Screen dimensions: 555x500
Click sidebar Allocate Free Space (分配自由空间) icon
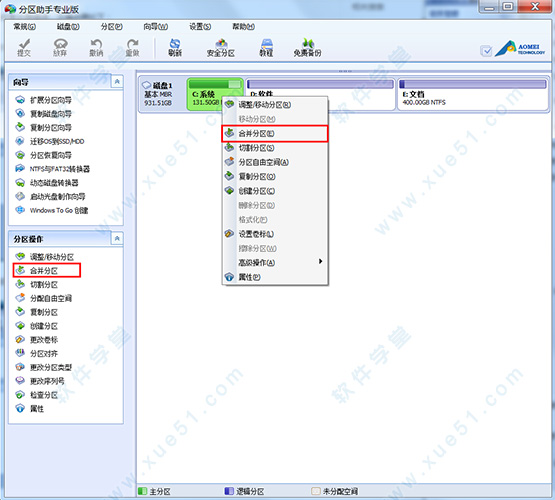20,298
